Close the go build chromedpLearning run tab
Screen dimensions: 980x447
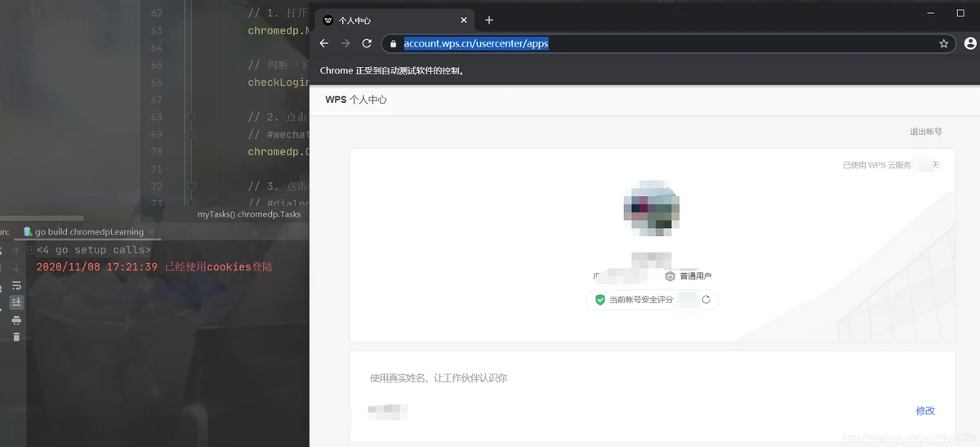tap(149, 232)
